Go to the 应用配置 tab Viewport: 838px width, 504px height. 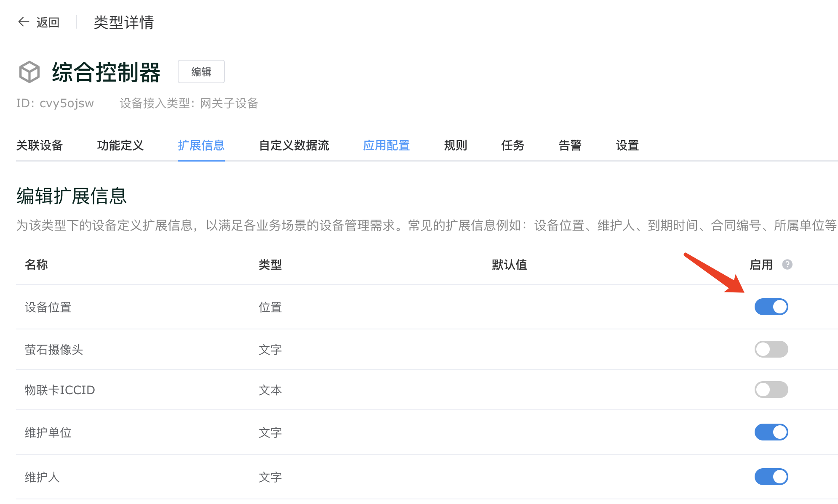click(387, 146)
